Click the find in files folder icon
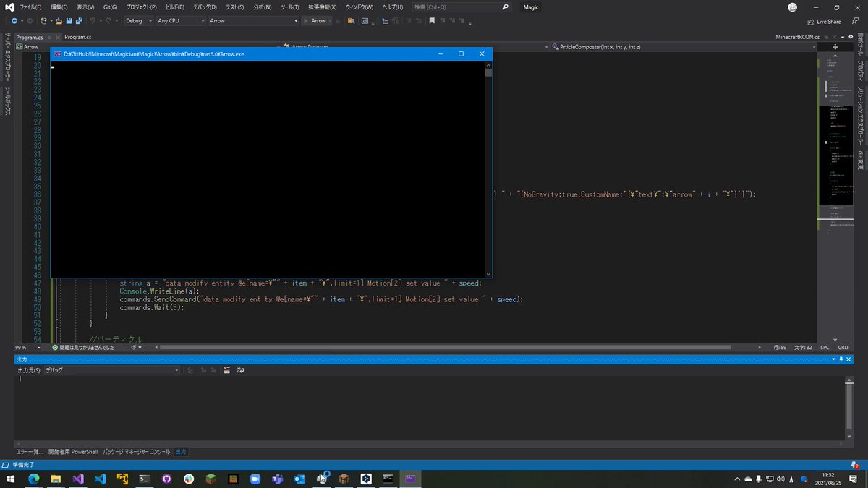This screenshot has width=868, height=488. (351, 21)
